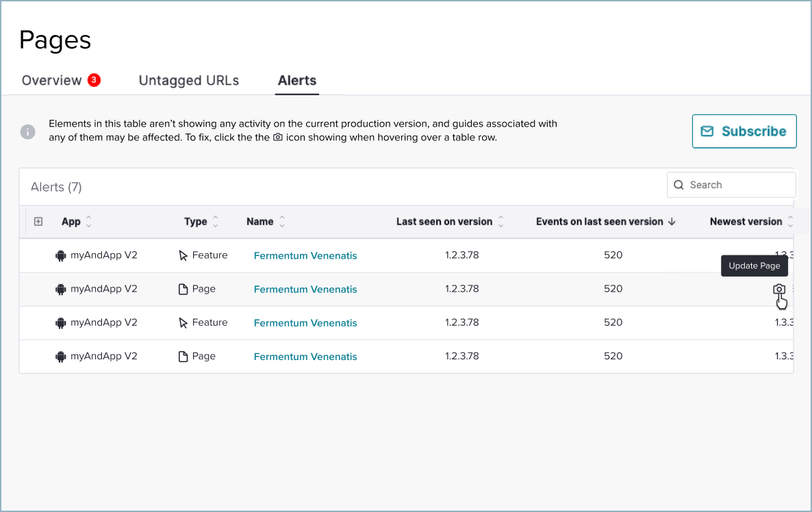
Task: Click version 1.2.3.78 in first row
Action: (462, 255)
